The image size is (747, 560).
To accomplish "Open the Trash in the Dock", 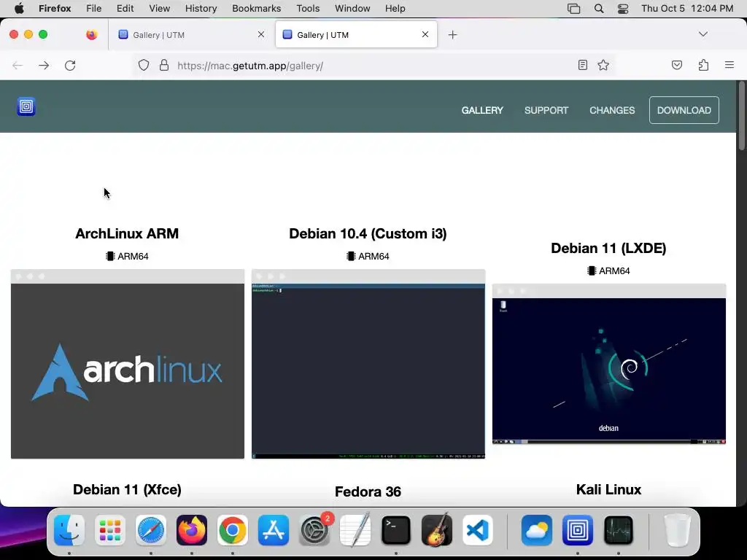I will 678,530.
